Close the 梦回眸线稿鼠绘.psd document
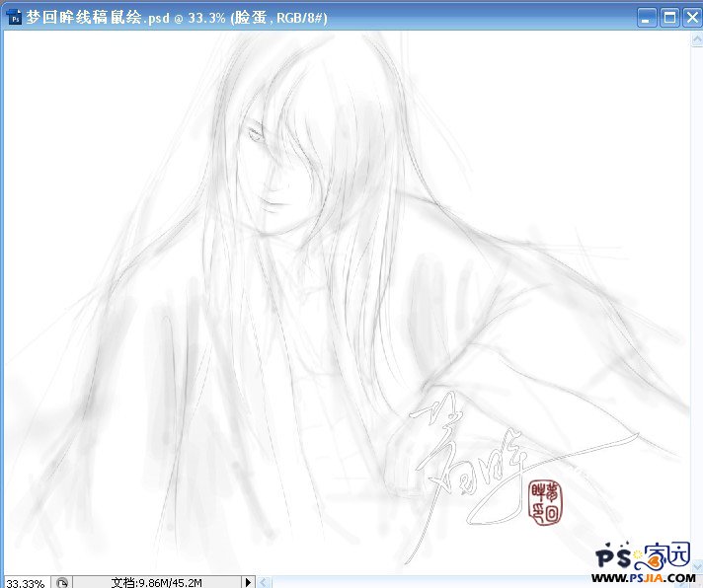Viewport: 703px width, 588px height. (x=692, y=18)
